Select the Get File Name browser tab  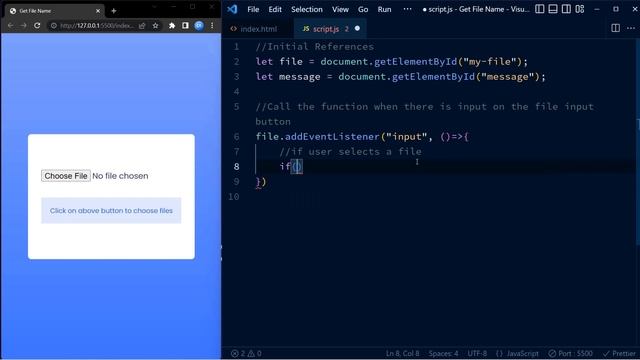click(54, 11)
